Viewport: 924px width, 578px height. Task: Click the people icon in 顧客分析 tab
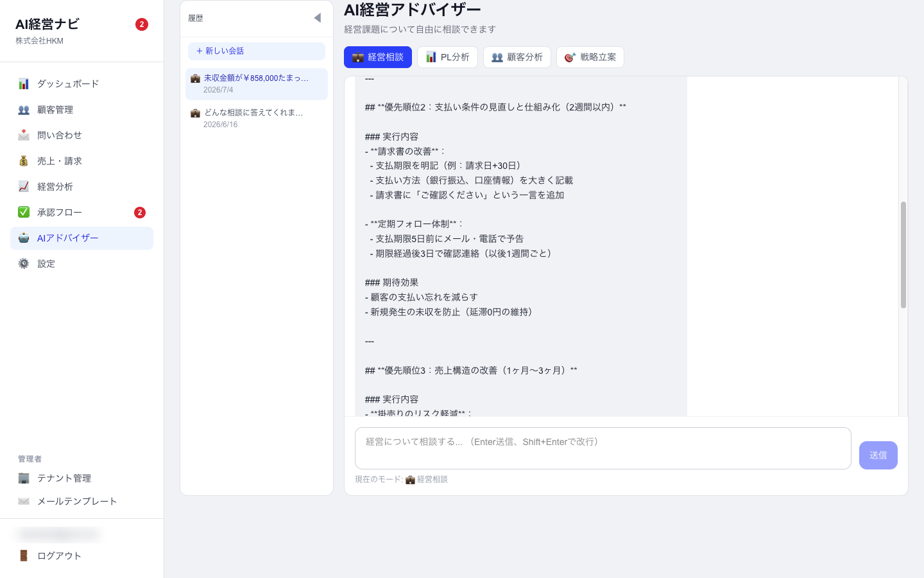[497, 57]
